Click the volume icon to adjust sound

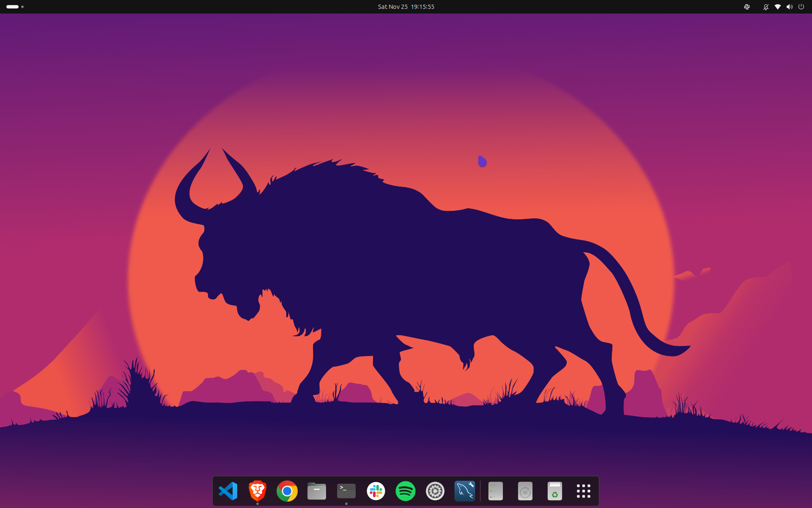pyautogui.click(x=790, y=7)
